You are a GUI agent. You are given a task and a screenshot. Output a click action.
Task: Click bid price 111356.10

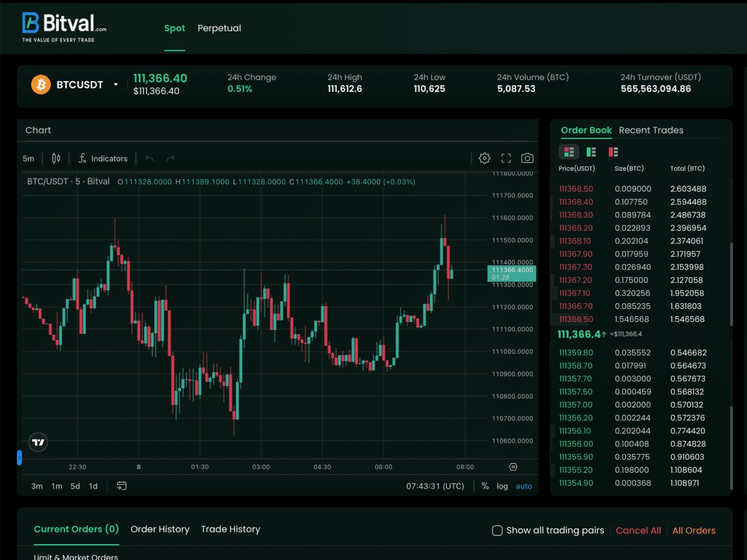click(x=575, y=431)
